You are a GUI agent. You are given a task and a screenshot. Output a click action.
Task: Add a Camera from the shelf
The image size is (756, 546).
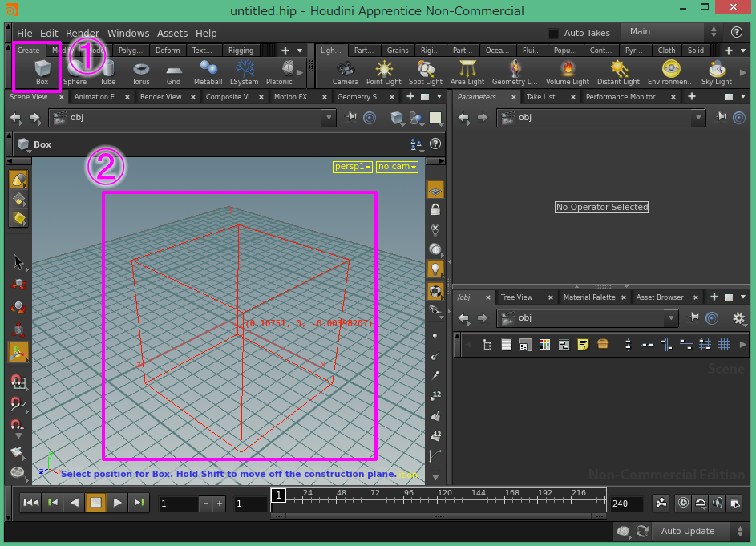click(x=346, y=71)
